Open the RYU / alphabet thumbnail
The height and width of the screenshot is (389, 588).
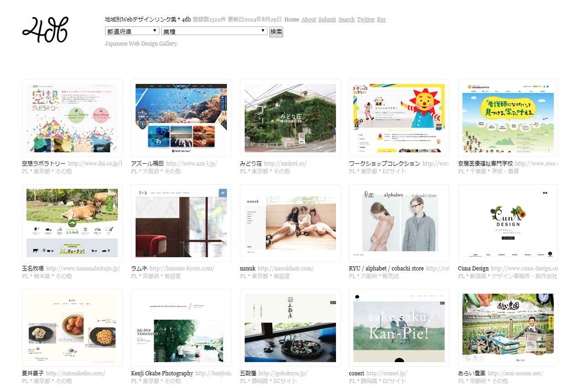point(399,223)
